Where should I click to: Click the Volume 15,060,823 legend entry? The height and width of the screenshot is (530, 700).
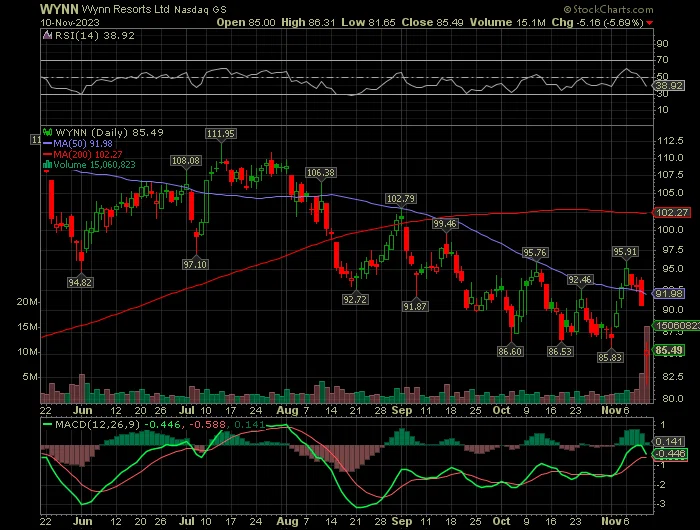click(94, 165)
